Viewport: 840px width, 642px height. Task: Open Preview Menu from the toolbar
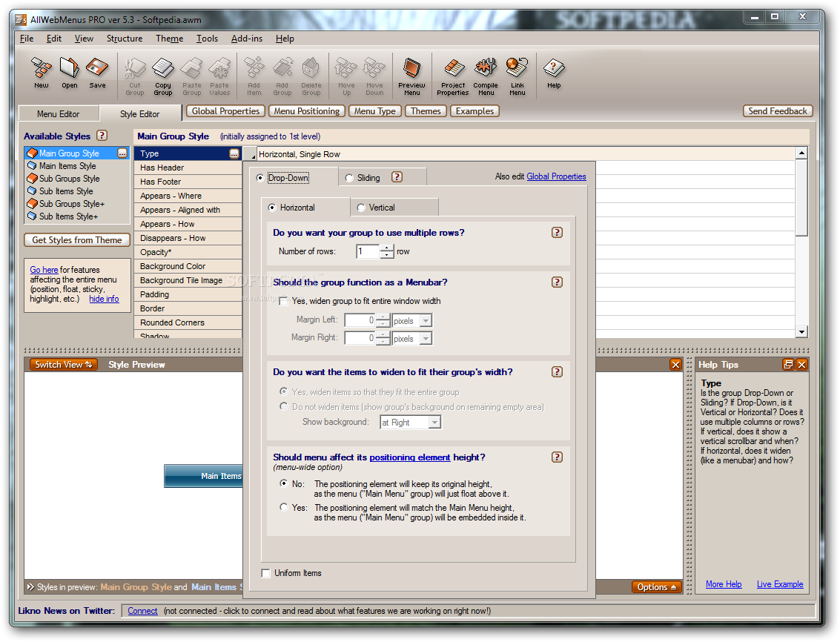tap(411, 76)
